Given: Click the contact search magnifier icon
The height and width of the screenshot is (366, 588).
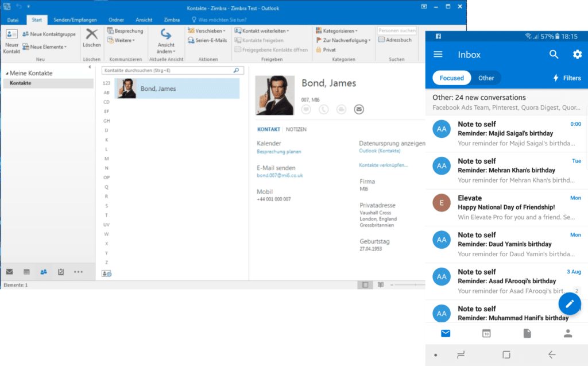Looking at the screenshot, I should pyautogui.click(x=236, y=70).
